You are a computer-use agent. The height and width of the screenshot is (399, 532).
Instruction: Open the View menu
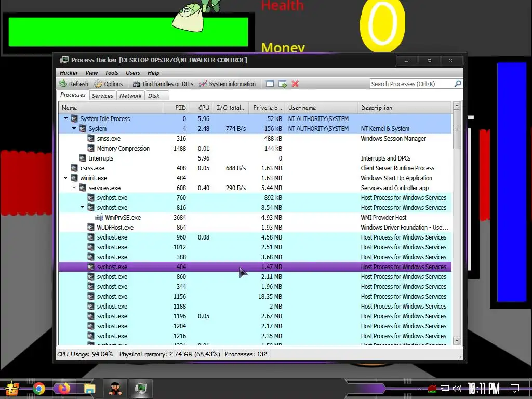click(x=91, y=73)
